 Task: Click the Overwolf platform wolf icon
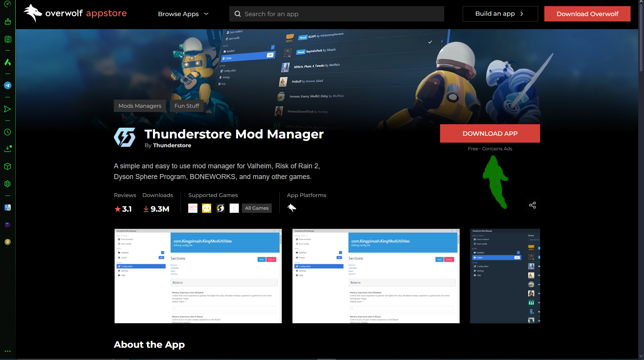tap(292, 208)
